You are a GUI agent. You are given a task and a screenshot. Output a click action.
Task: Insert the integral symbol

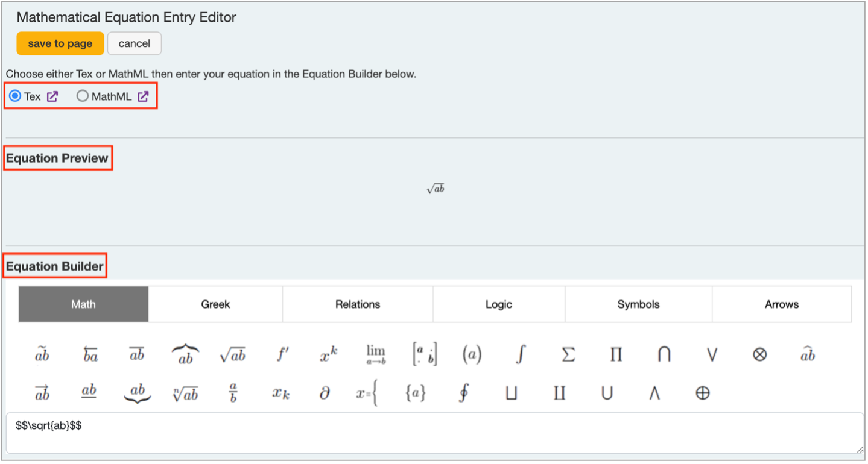(520, 355)
